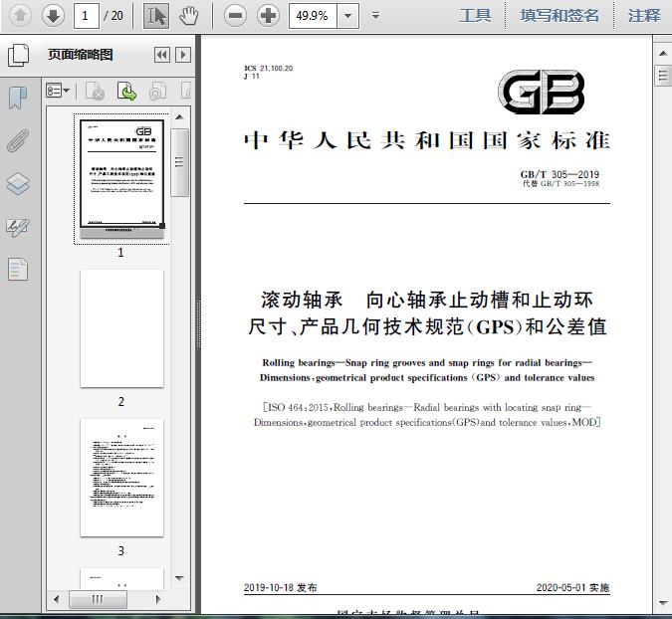
Task: Go to the previous page with the up arrow
Action: (20, 16)
